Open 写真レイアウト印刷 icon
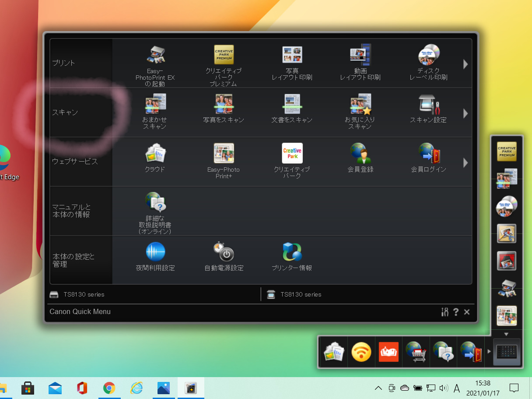 [292, 55]
